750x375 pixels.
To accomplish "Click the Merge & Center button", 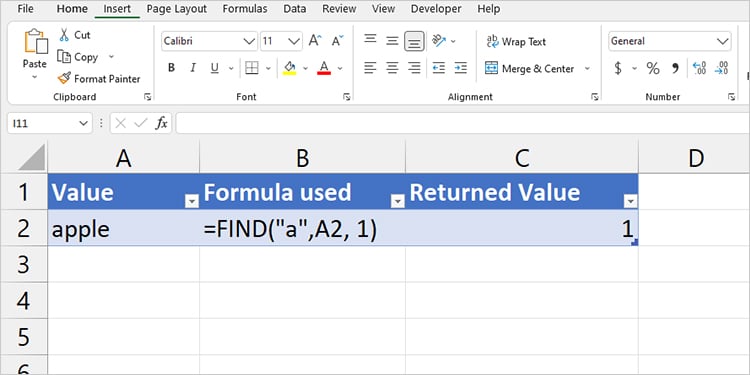I will (x=529, y=68).
